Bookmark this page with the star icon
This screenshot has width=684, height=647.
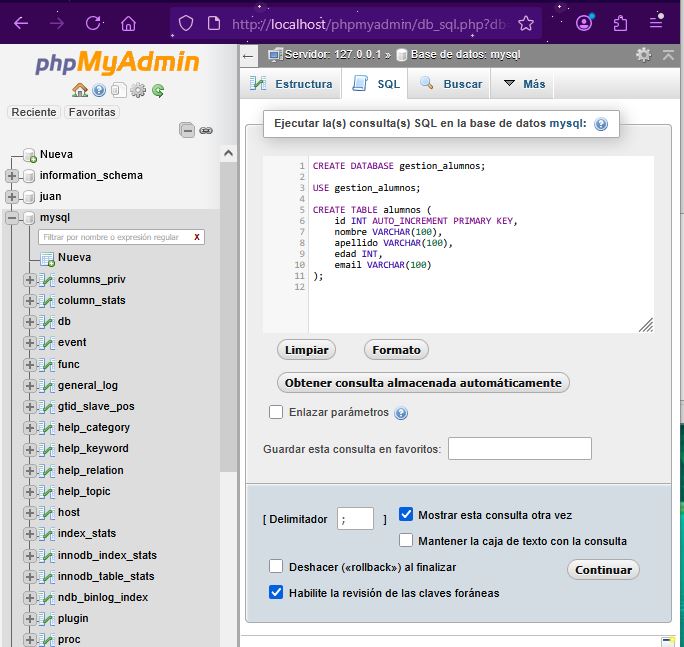(x=526, y=23)
